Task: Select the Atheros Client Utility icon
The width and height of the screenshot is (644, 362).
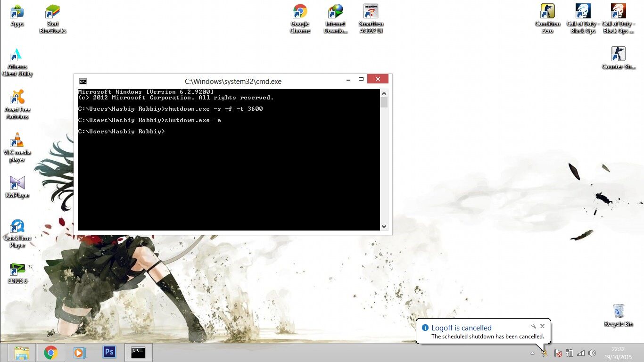Action: [17, 62]
